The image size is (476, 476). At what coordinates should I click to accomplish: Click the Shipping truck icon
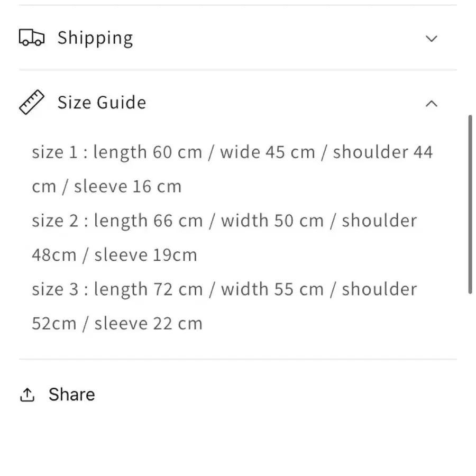pyautogui.click(x=32, y=38)
